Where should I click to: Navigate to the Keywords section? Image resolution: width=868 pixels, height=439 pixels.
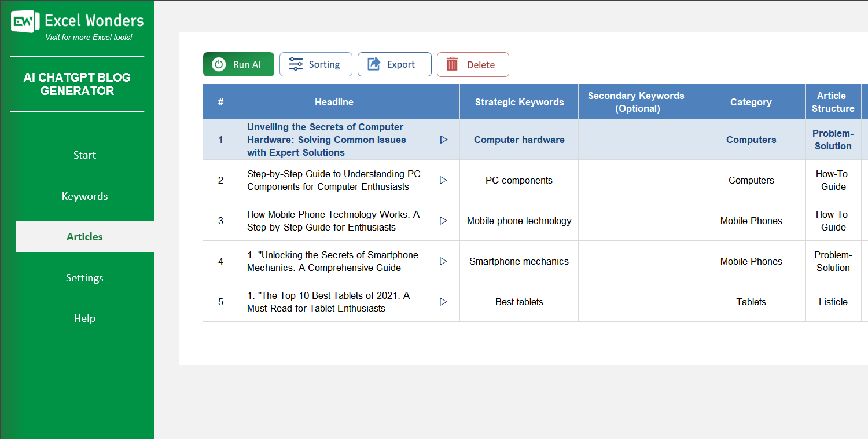click(84, 196)
